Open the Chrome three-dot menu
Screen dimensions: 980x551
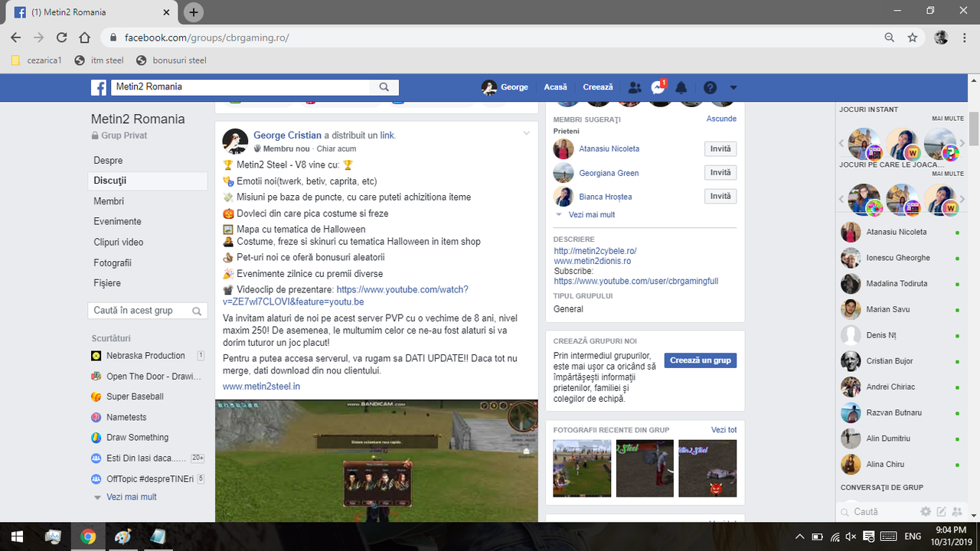pyautogui.click(x=965, y=37)
